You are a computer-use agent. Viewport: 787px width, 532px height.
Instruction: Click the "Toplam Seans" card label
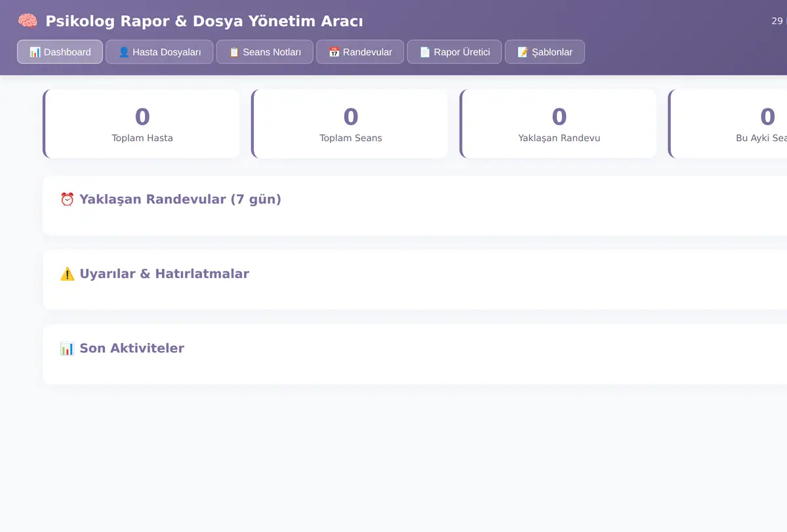351,138
